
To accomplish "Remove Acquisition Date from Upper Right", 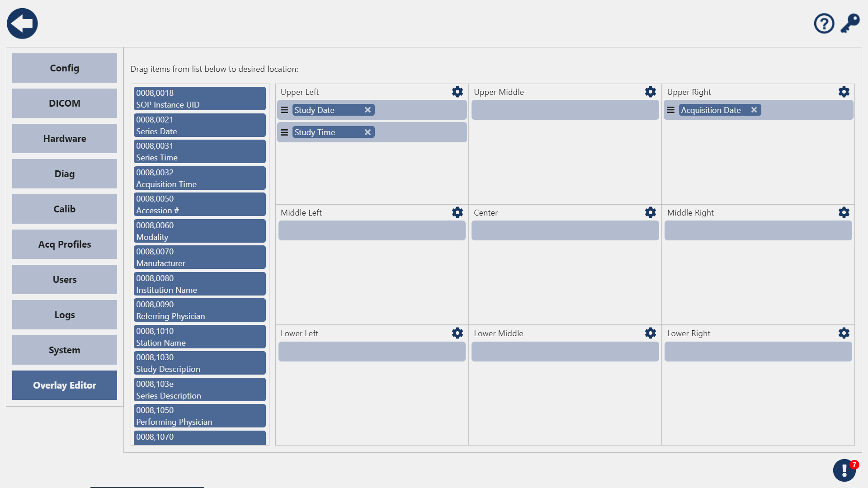I will [754, 110].
